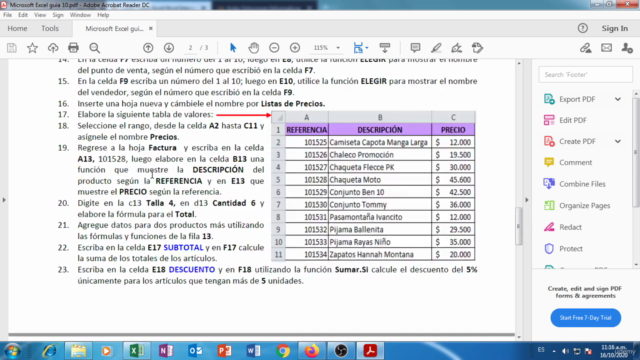The height and width of the screenshot is (360, 640).
Task: Click the fit page scrolling icon
Action: [358, 48]
